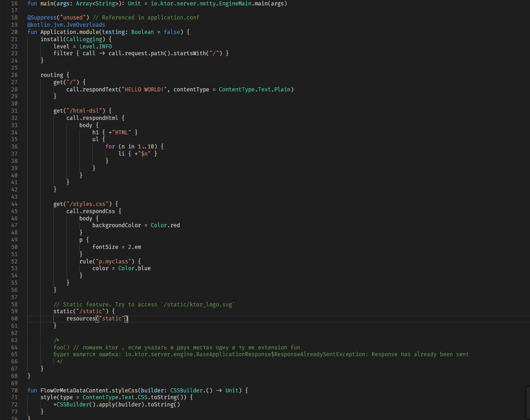The height and width of the screenshot is (420, 530).
Task: Click the respondCss call
Action: 99,211
